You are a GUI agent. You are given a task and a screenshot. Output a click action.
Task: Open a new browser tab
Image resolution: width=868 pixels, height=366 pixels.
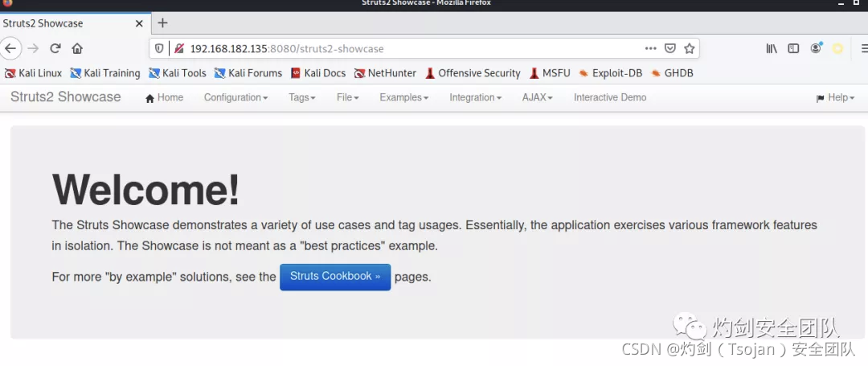(x=162, y=23)
